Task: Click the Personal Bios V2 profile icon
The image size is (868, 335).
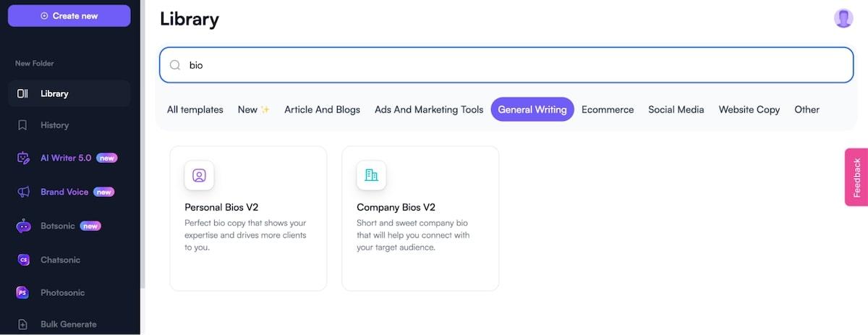Action: coord(199,175)
